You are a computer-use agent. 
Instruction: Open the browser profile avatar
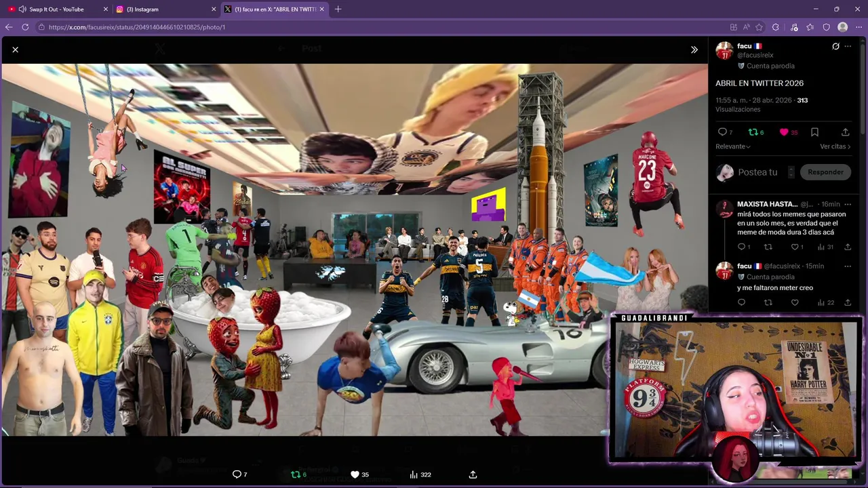(842, 27)
